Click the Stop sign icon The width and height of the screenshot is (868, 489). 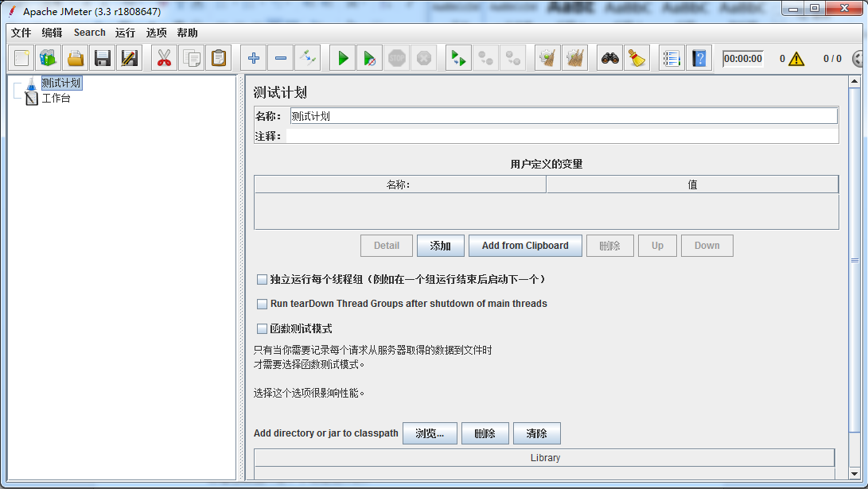coord(397,57)
